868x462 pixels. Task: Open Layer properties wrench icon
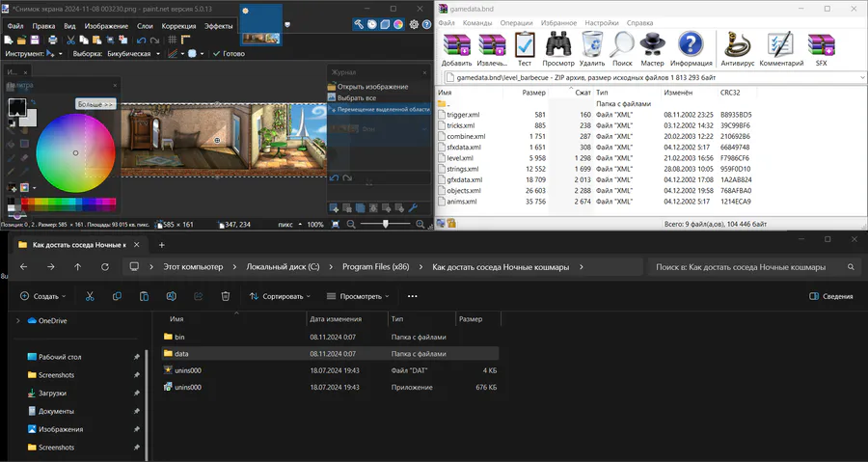[413, 208]
